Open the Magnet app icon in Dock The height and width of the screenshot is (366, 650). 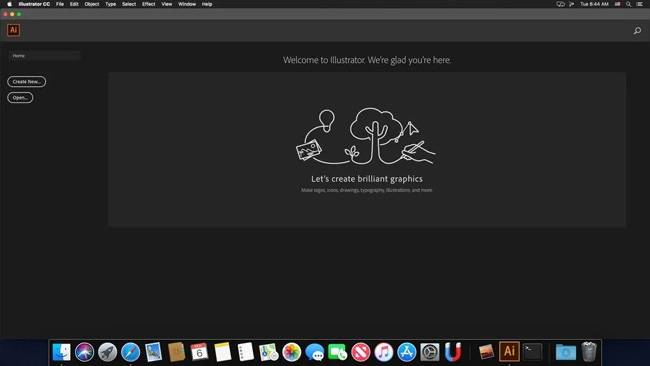(453, 352)
